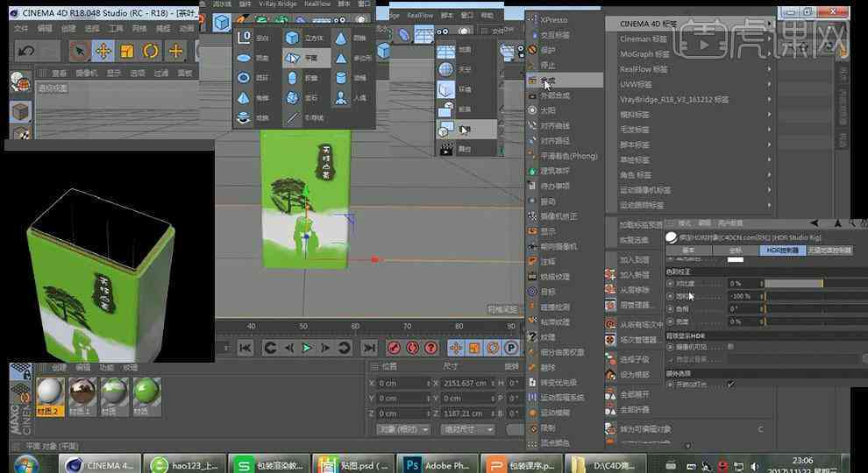Select the Live Selection arrow tool

click(x=81, y=52)
